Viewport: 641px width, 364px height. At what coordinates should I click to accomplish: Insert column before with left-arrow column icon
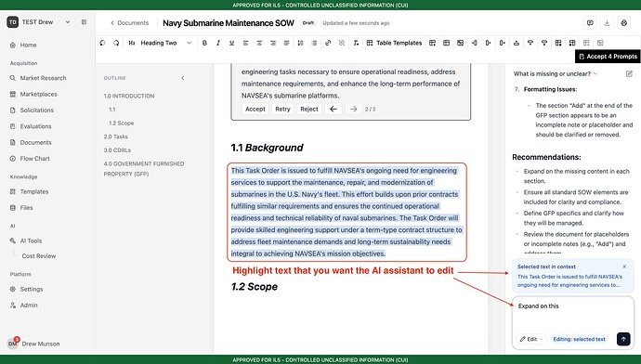[x=474, y=43]
